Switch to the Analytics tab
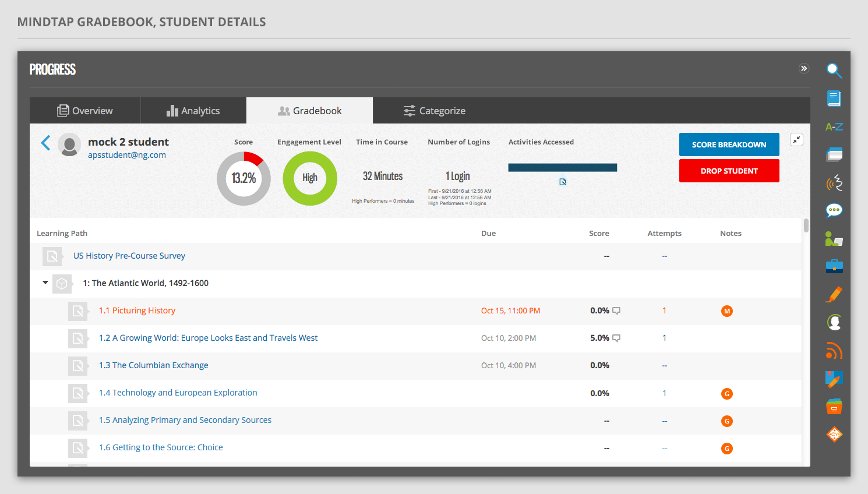The width and height of the screenshot is (868, 494). coord(193,111)
